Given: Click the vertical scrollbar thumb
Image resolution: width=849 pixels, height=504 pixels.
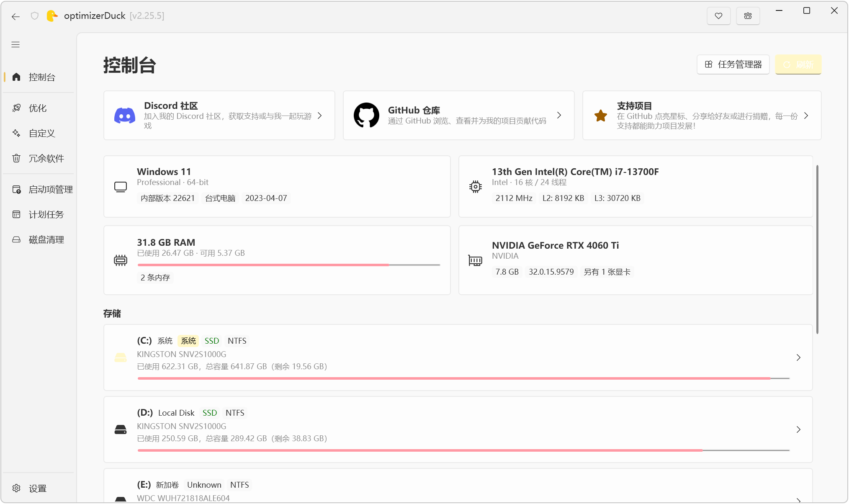Looking at the screenshot, I should coord(817,249).
